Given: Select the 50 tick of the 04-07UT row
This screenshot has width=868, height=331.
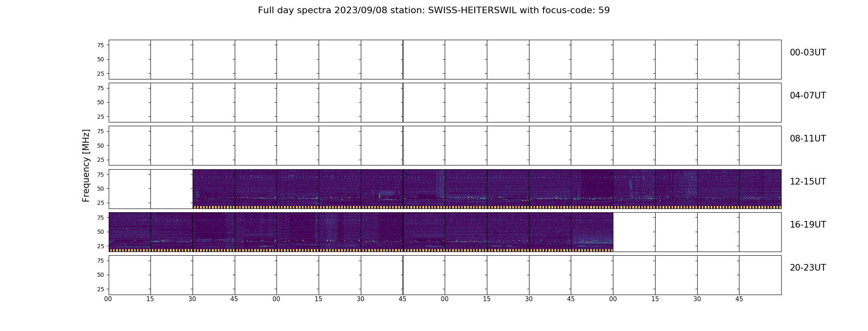Looking at the screenshot, I should [x=100, y=103].
